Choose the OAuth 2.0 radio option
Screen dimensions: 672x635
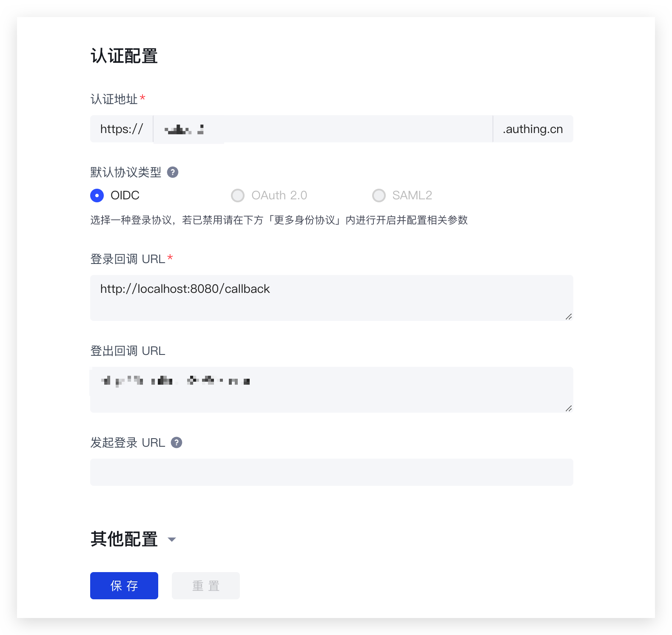tap(238, 196)
